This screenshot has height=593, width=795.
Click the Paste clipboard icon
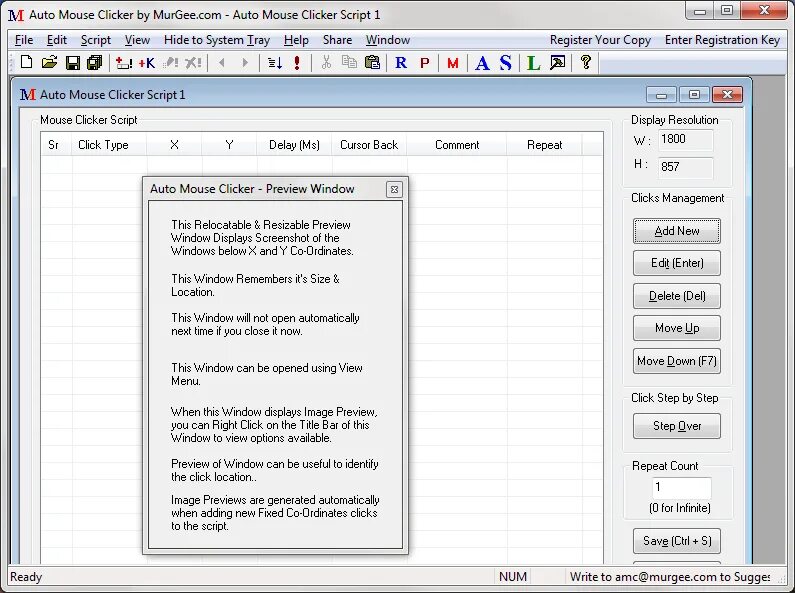tap(372, 62)
